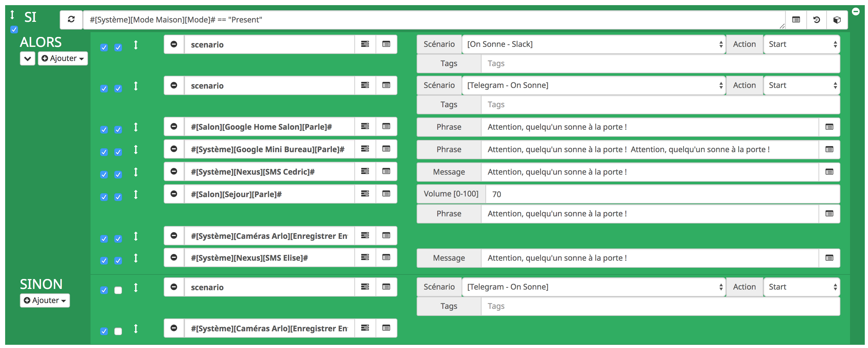Open command picker for Google Home Salon row
Image resolution: width=868 pixels, height=348 pixels.
pyautogui.click(x=386, y=126)
